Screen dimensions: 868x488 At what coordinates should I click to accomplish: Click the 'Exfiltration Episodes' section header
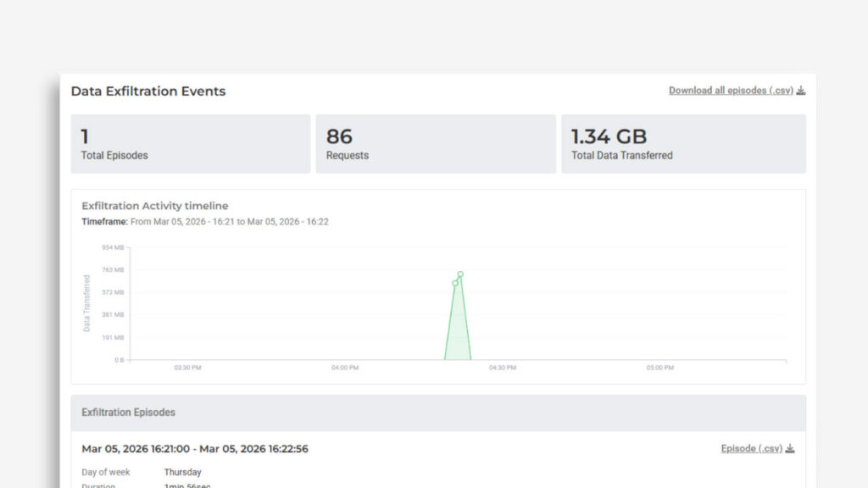[128, 413]
